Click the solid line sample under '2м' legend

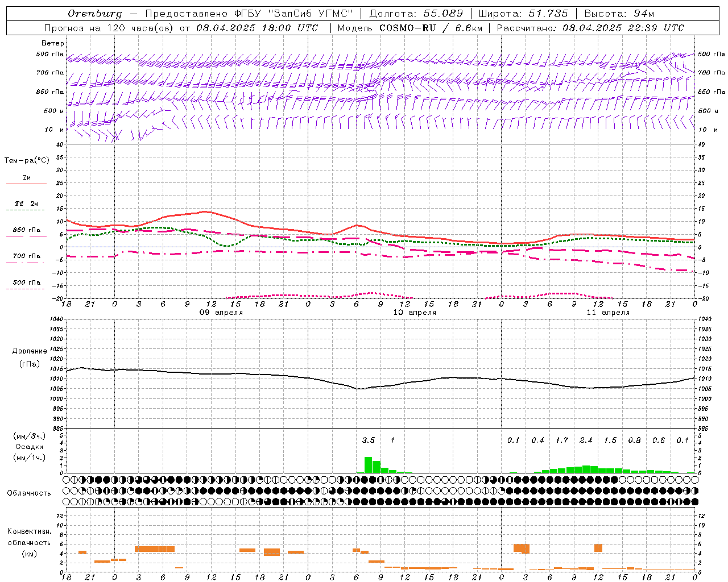[26, 184]
